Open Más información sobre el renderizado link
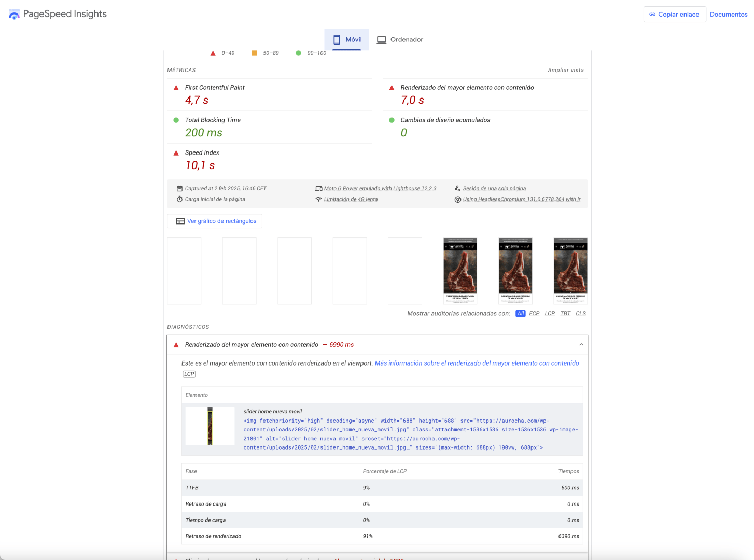 click(x=477, y=363)
